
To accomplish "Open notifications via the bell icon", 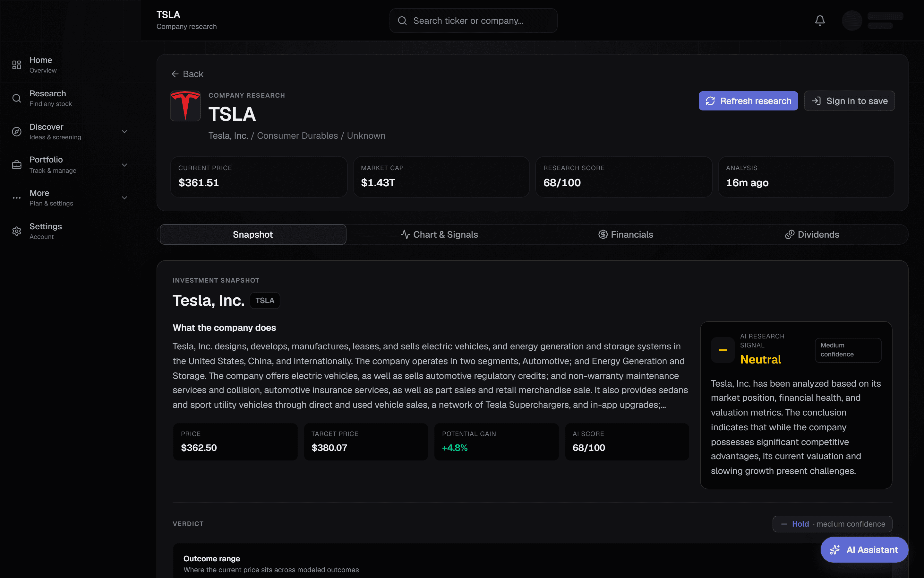I will point(820,20).
